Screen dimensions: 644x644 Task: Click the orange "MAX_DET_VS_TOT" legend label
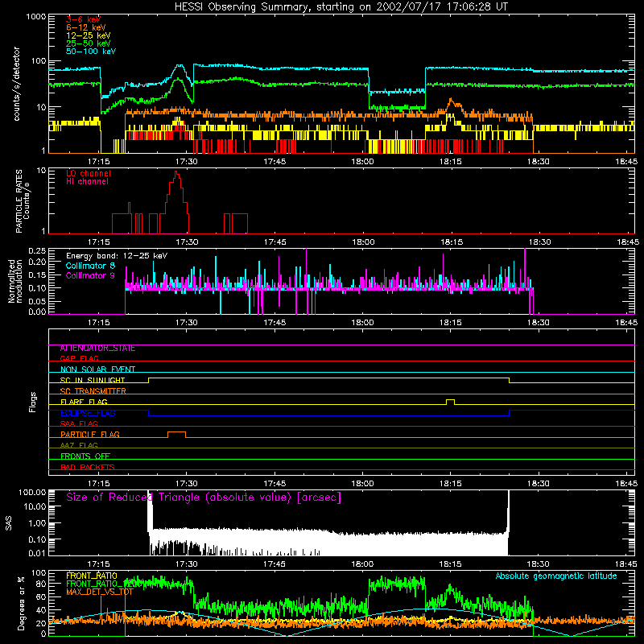(x=100, y=592)
